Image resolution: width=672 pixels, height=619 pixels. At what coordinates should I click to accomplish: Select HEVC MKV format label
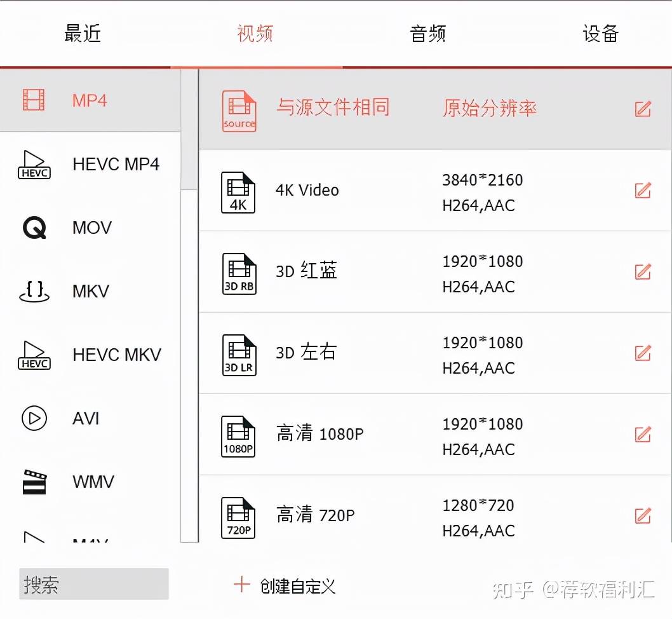click(x=117, y=355)
